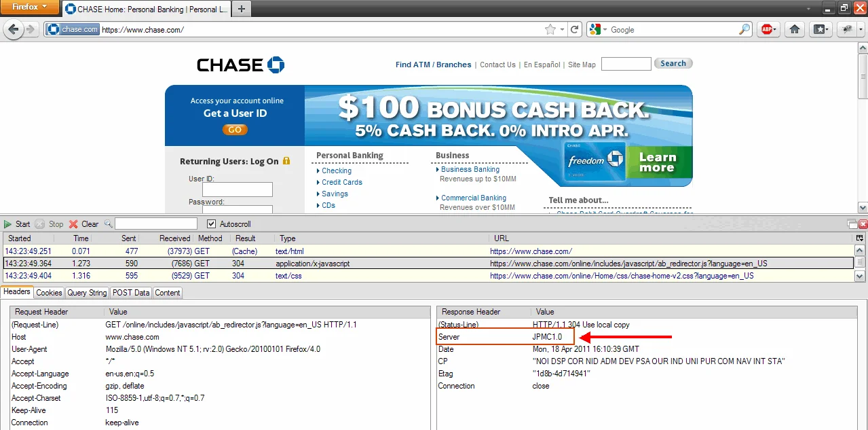Click the User-Agent request header row
This screenshot has height=430, width=868.
point(220,349)
